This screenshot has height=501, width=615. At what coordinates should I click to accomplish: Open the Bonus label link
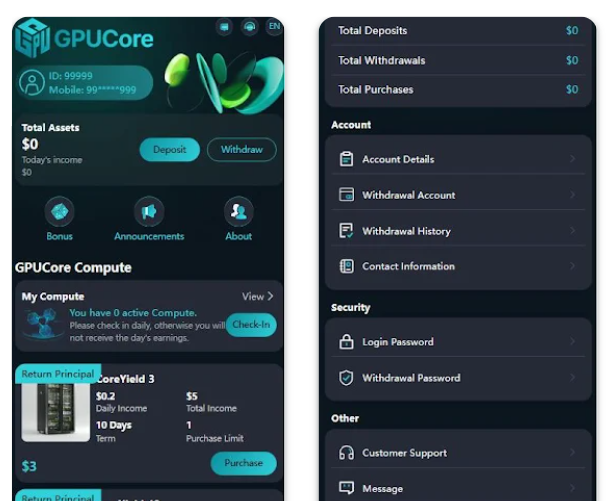tap(59, 236)
